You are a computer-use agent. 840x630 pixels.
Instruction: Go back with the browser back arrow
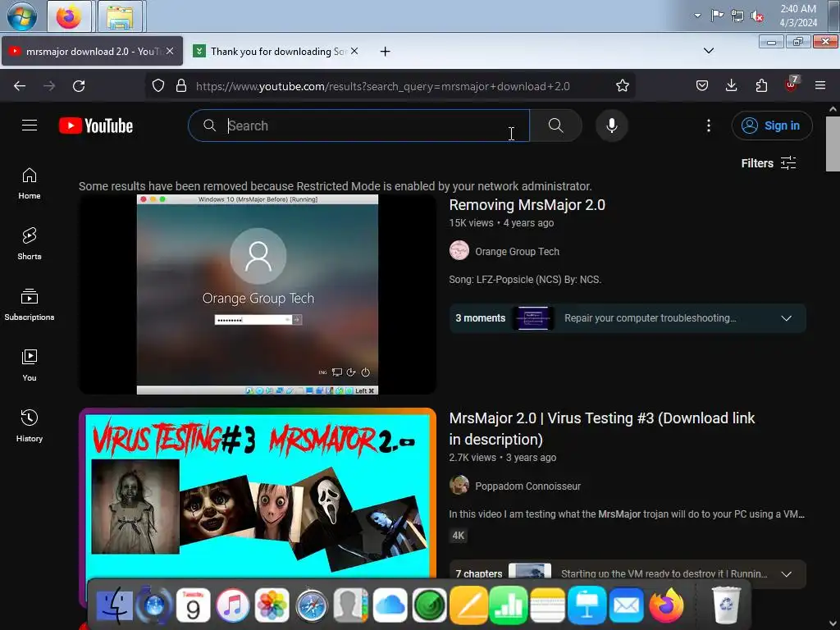(20, 85)
